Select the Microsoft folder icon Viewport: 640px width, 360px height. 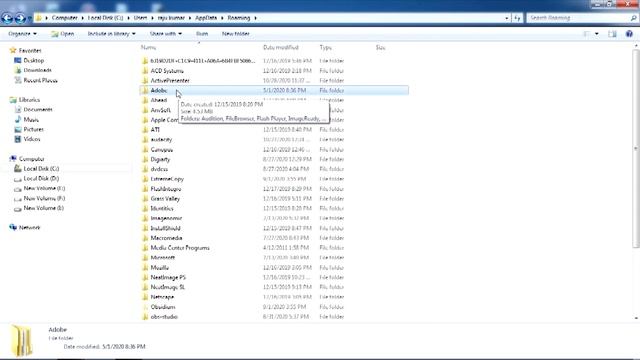pyautogui.click(x=145, y=258)
